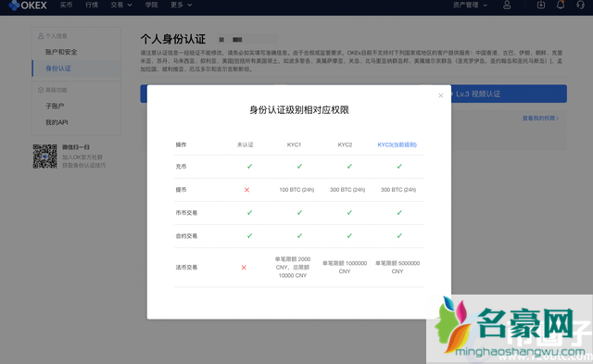This screenshot has height=364, width=593.
Task: Open the 查看我的权限 link
Action: tap(540, 119)
